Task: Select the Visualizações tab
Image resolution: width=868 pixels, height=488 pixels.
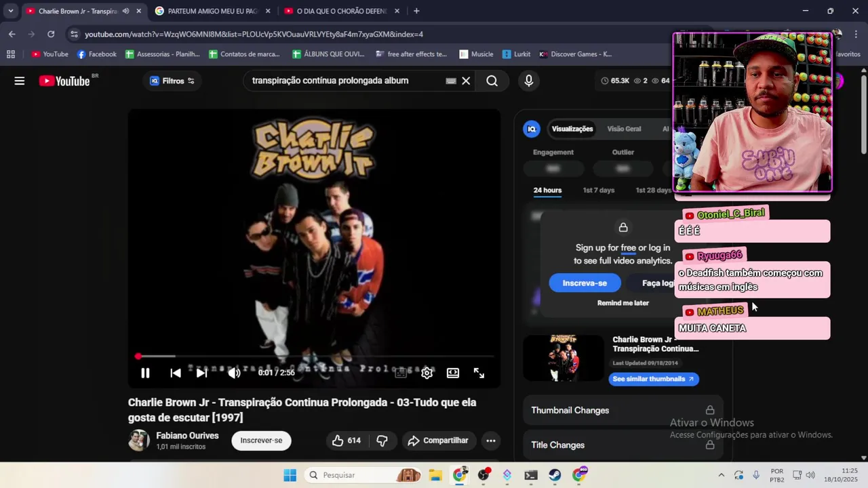Action: point(572,129)
